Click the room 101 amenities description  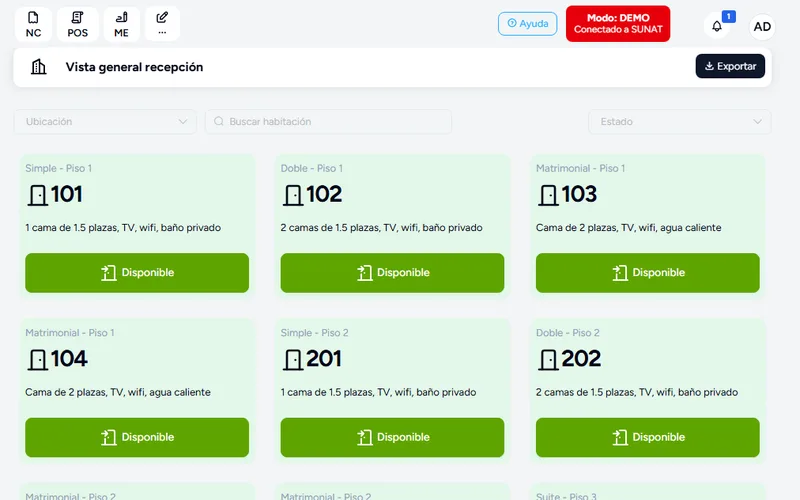[x=123, y=228]
